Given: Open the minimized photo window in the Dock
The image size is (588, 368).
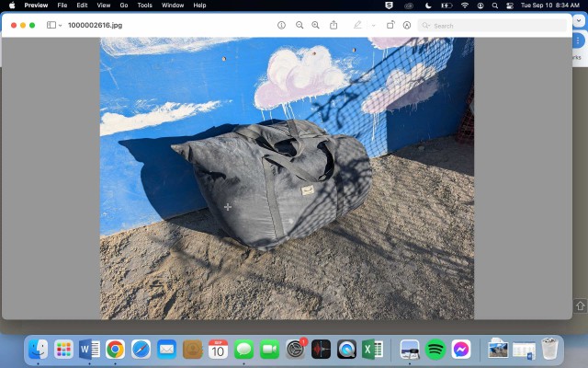Looking at the screenshot, I should pyautogui.click(x=498, y=349).
